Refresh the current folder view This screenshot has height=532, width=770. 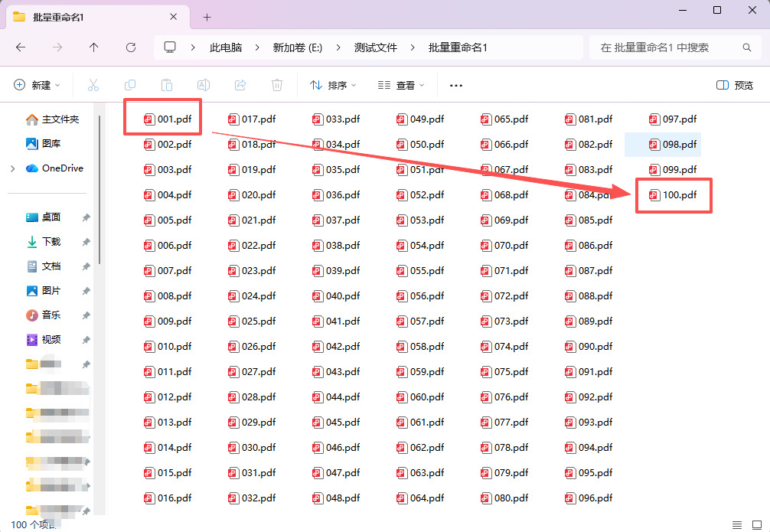pyautogui.click(x=131, y=47)
